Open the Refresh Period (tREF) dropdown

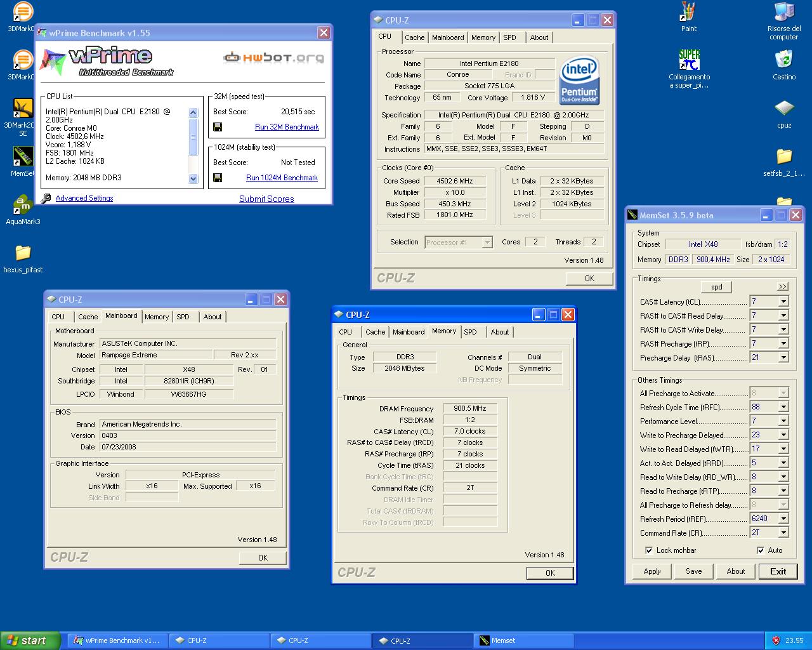click(x=783, y=519)
